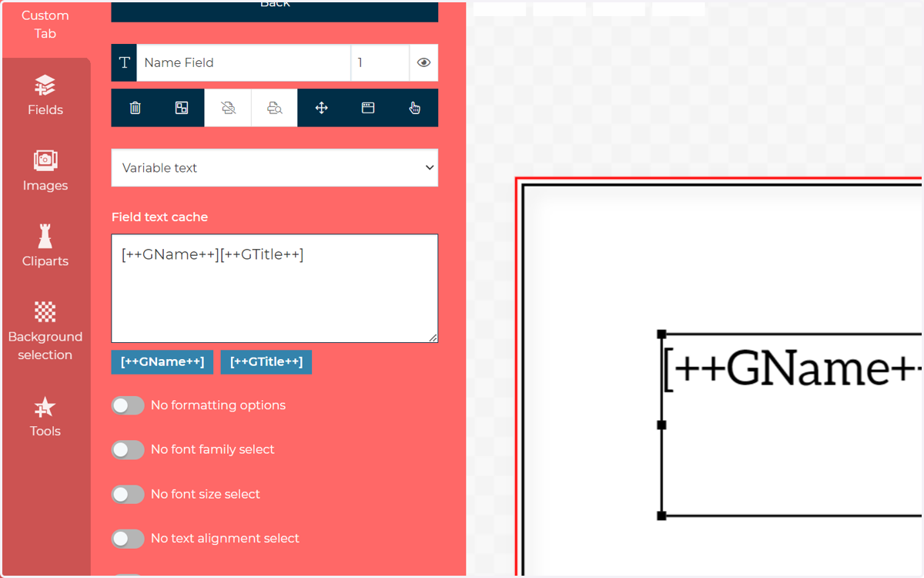
Task: Select the [++GName++ text on canvas
Action: coord(792,370)
